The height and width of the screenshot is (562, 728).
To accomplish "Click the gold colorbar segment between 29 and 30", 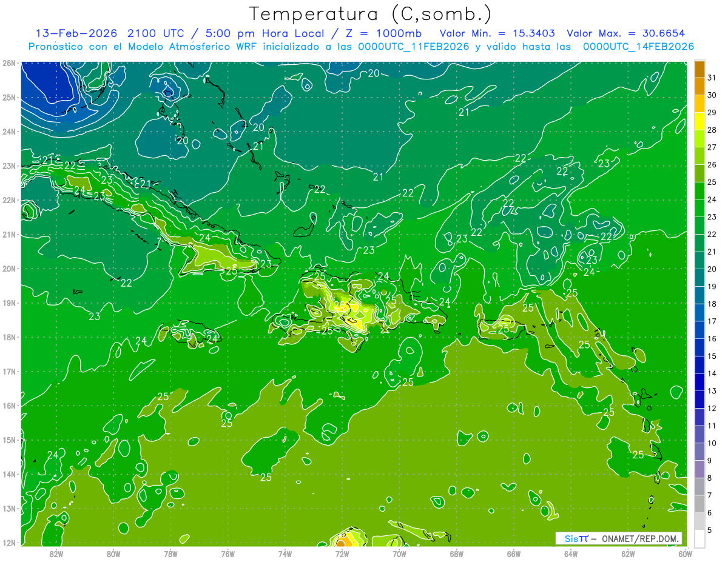I will [699, 104].
